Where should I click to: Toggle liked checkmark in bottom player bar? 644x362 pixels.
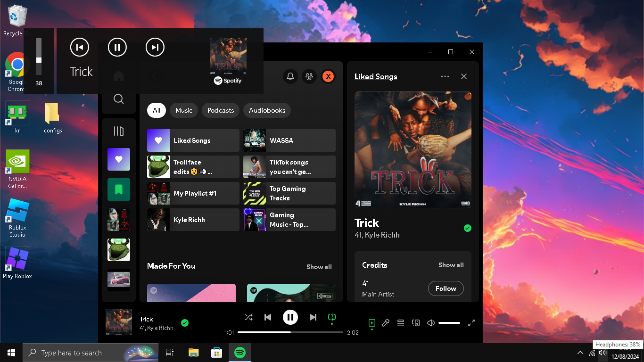[x=185, y=323]
